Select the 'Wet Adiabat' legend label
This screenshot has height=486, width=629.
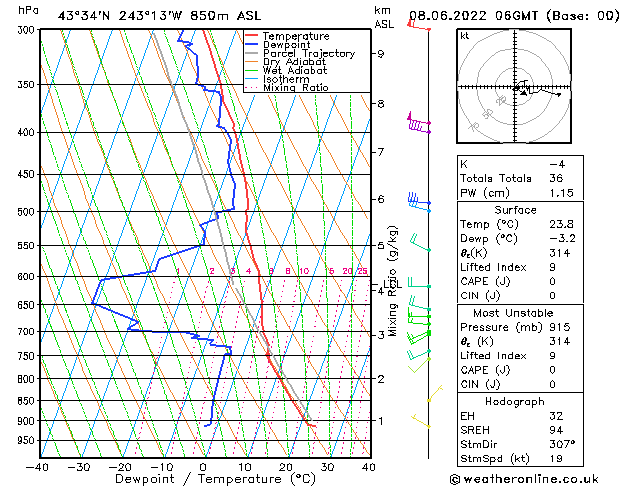point(295,71)
